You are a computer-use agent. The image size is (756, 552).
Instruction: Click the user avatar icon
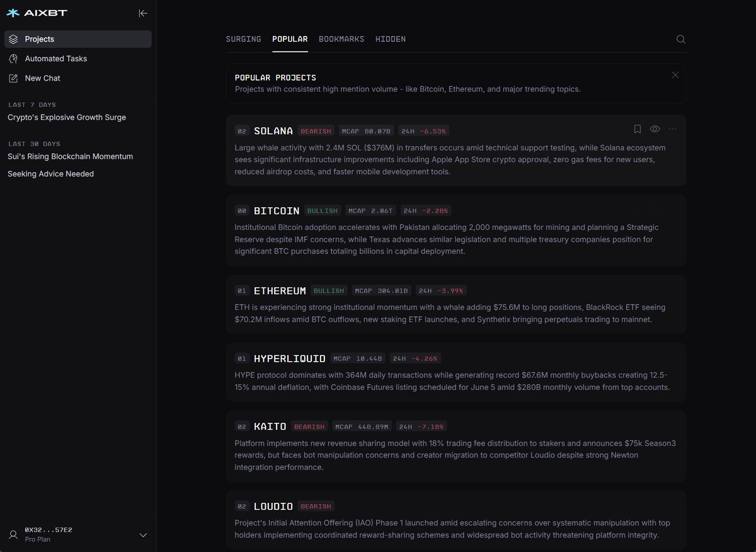(x=13, y=535)
